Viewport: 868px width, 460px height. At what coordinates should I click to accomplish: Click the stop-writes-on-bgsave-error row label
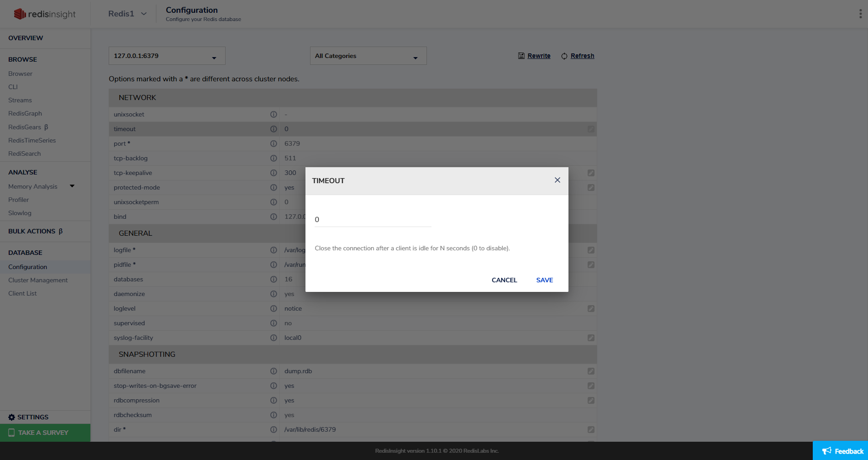click(155, 386)
